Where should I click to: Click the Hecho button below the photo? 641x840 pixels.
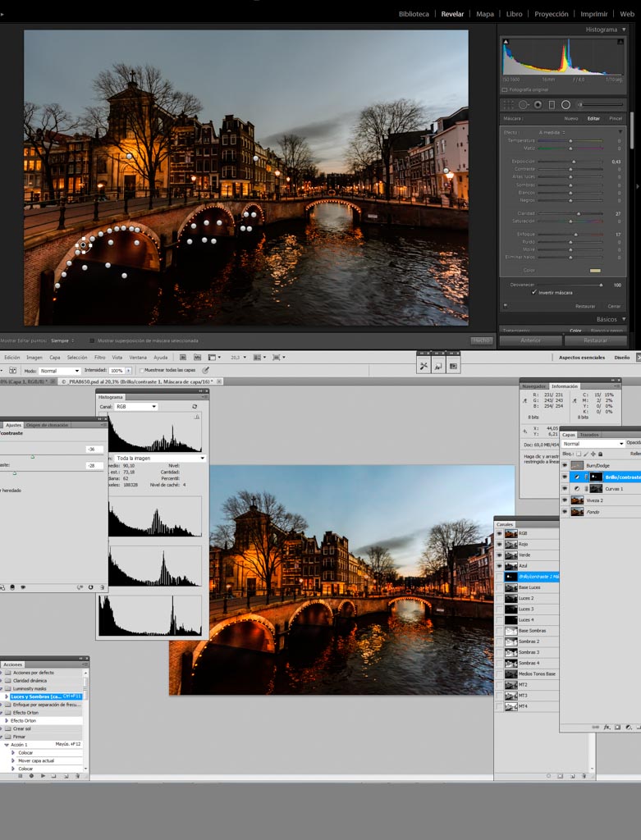pyautogui.click(x=481, y=340)
